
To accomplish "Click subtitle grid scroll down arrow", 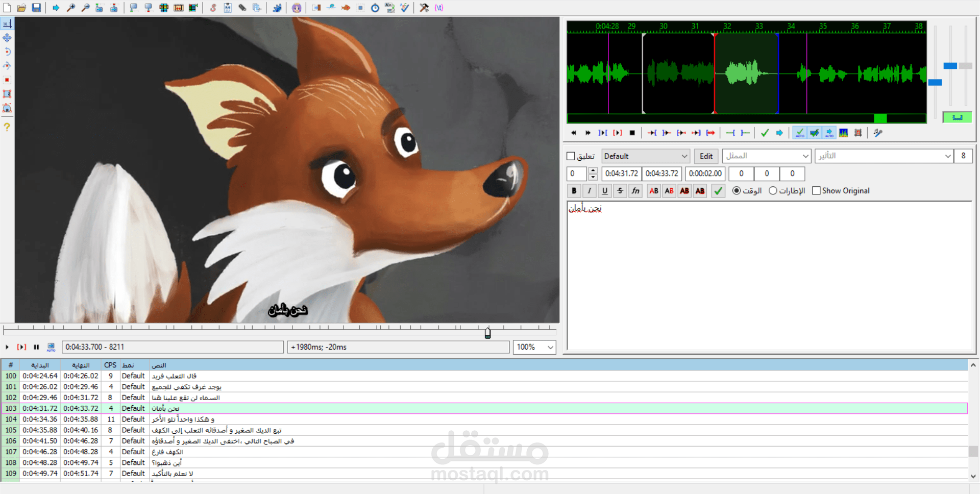I will tap(973, 476).
